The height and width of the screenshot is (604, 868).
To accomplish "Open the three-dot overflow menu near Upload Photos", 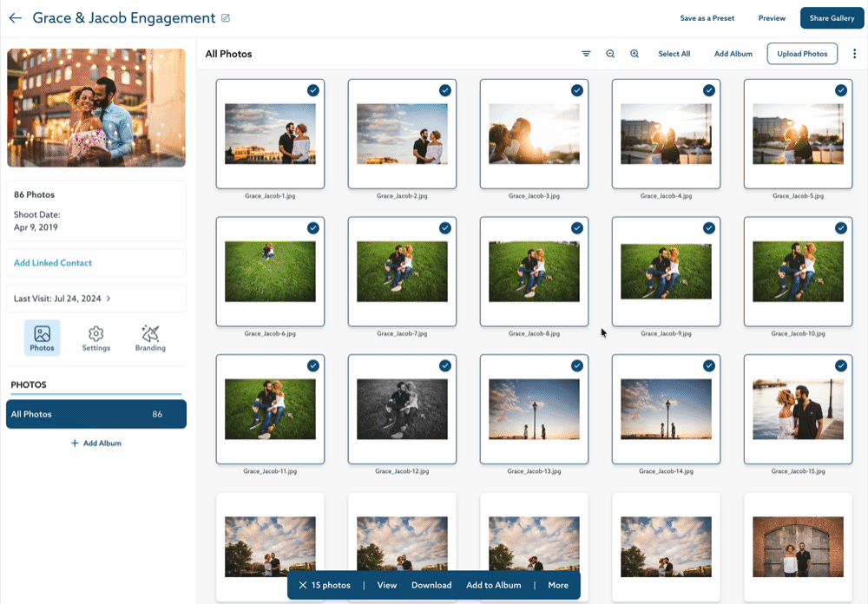I will point(854,53).
